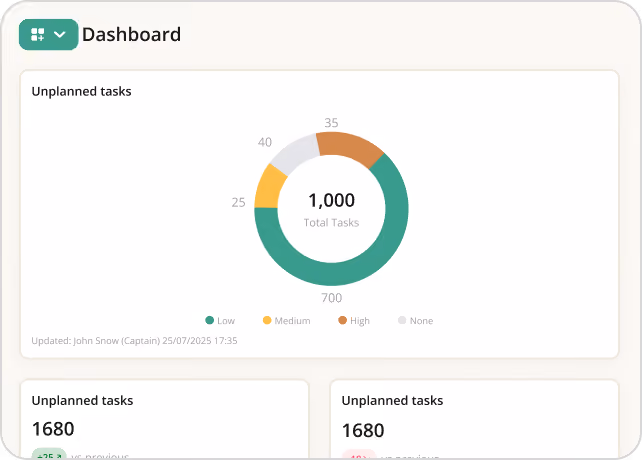Click the 25 chart label
Screen dimensions: 642x460
238,202
